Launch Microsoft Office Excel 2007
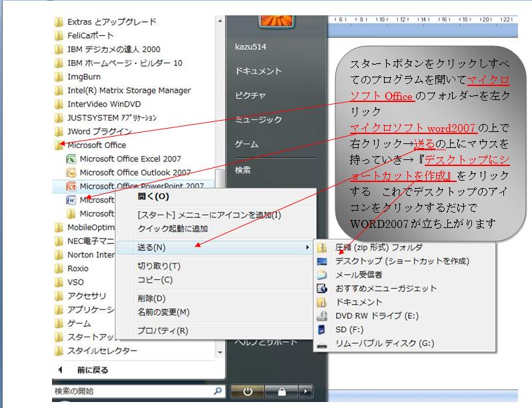The height and width of the screenshot is (408, 532). click(124, 159)
